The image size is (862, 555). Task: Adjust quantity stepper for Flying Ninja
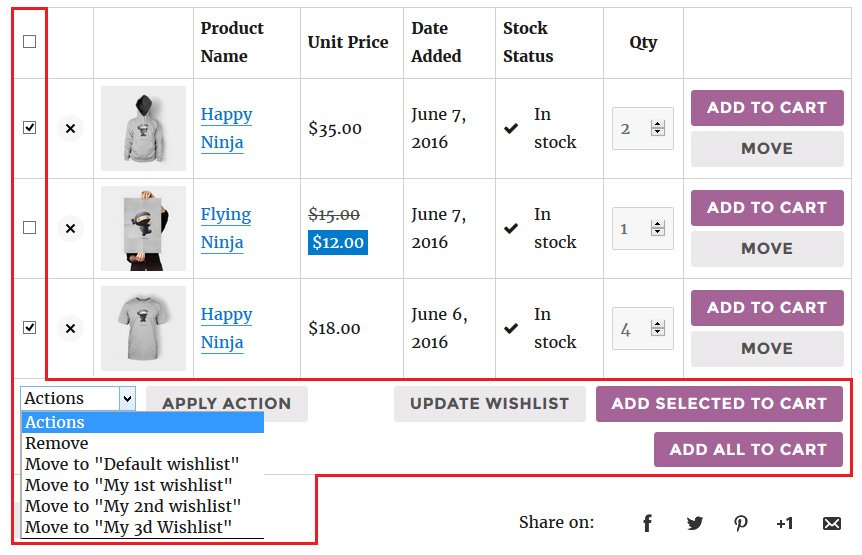pos(657,228)
